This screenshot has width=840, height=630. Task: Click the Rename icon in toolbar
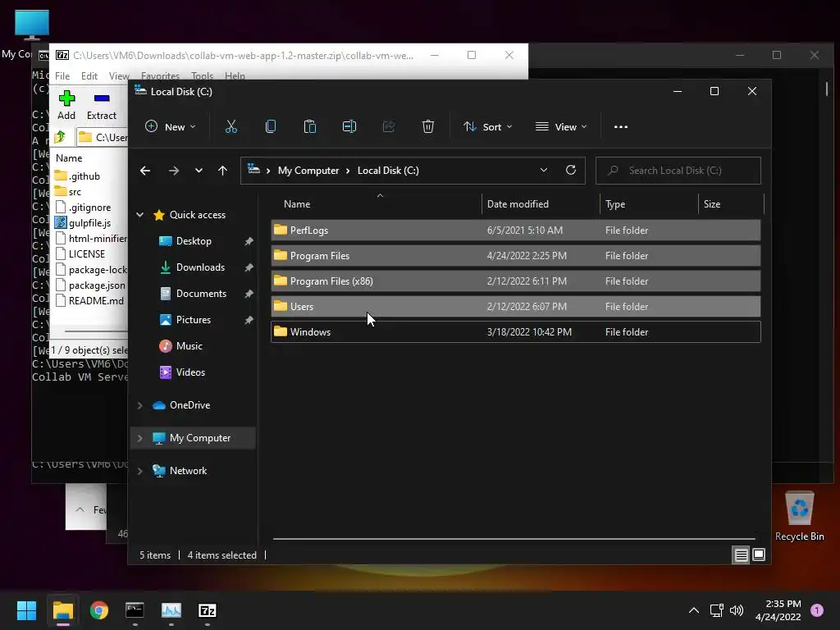[x=349, y=127]
